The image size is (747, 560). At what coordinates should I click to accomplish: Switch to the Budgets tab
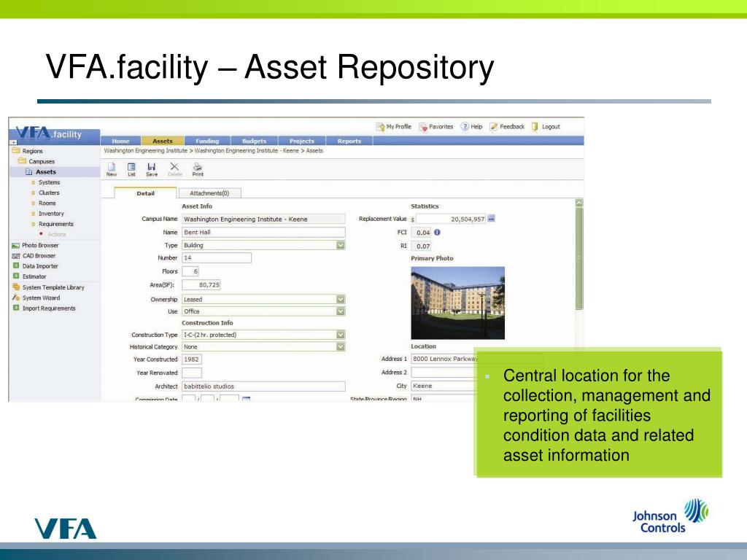255,141
